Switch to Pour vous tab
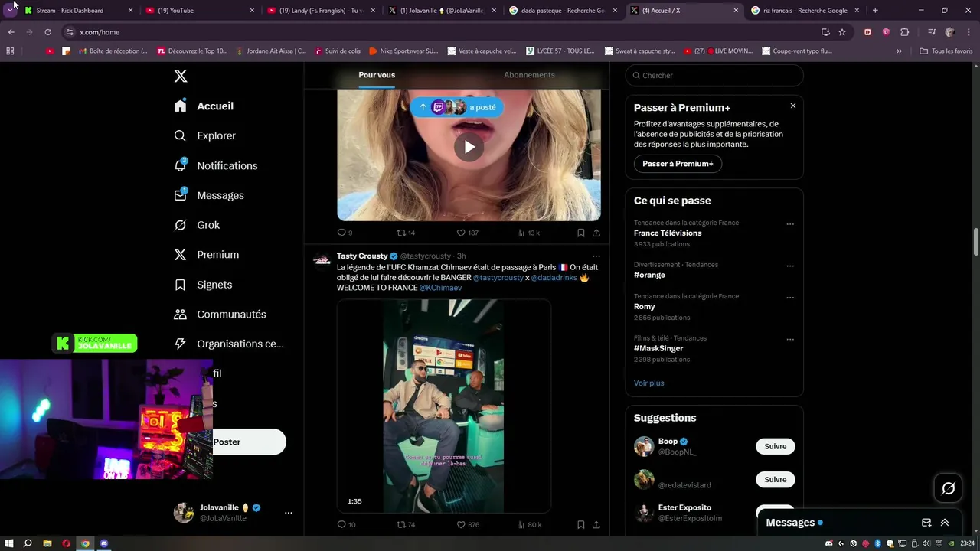 click(x=377, y=75)
